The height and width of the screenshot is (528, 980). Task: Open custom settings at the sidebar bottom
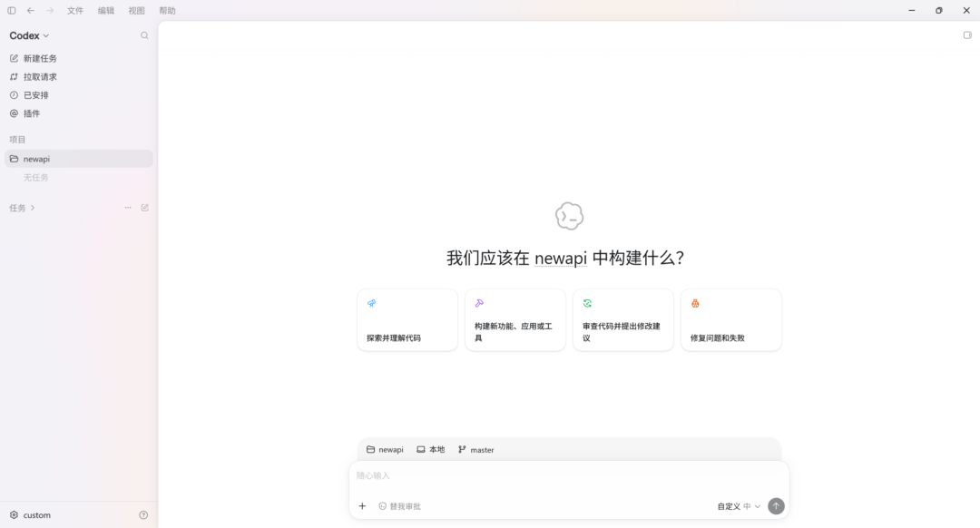(x=30, y=515)
